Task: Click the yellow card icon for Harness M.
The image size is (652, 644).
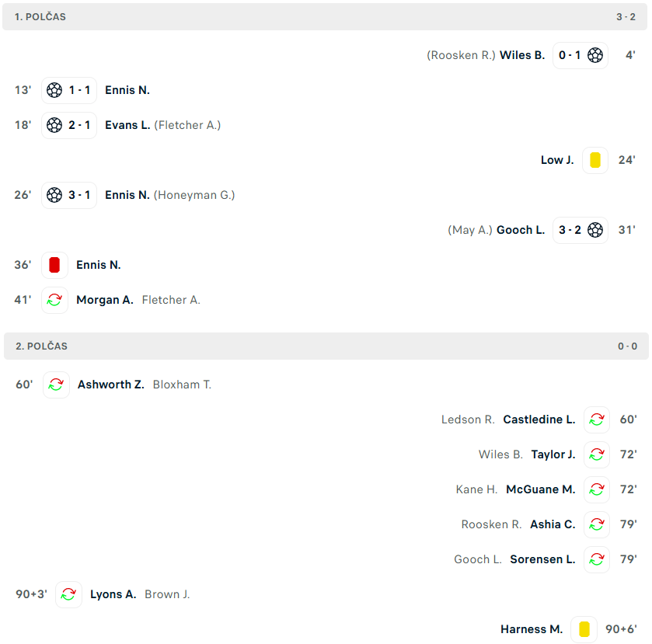Action: click(584, 629)
